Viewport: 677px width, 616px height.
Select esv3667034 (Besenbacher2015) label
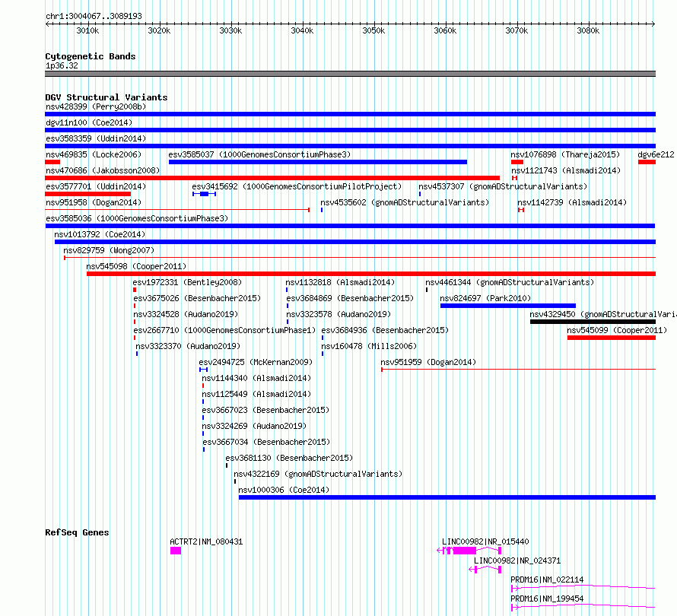pyautogui.click(x=266, y=442)
